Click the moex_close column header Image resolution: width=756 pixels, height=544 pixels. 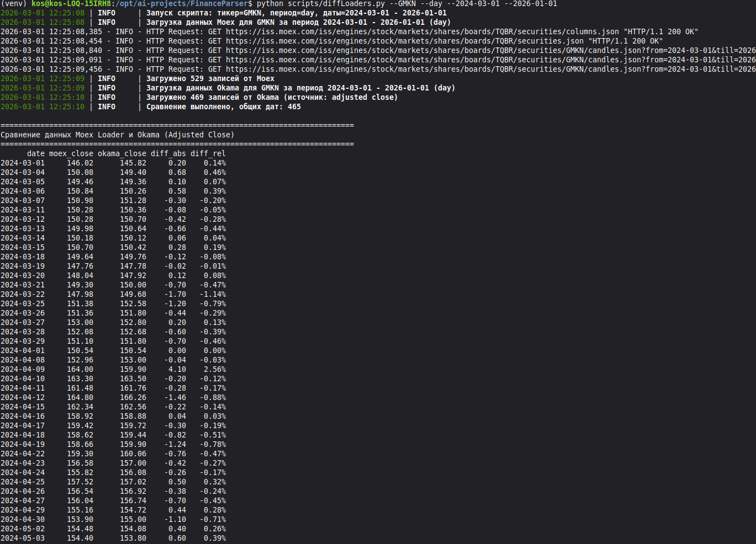point(71,153)
